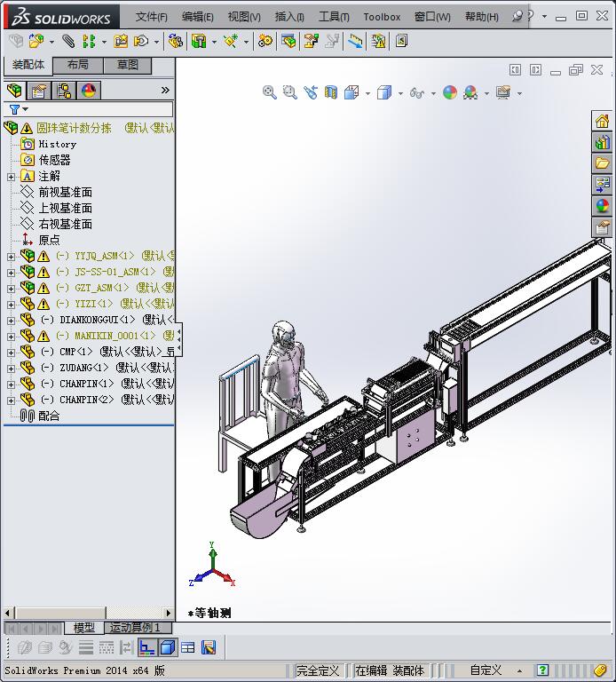Click the Interference Detection ruler icon
This screenshot has width=616, height=682.
coord(355,42)
